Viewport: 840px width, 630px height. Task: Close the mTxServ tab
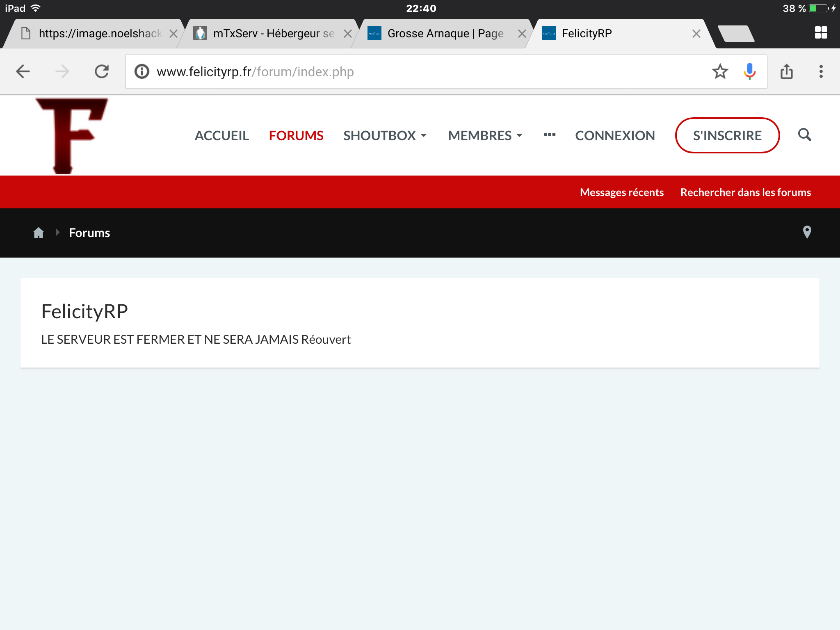click(348, 34)
